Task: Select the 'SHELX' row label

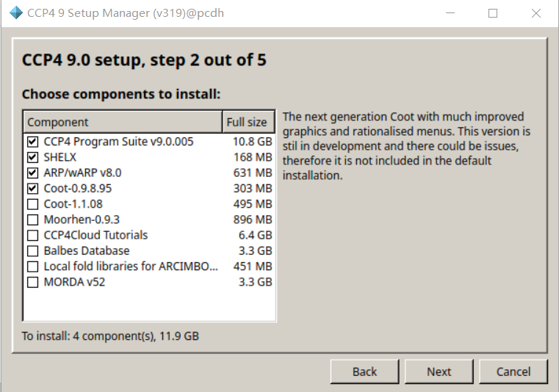Action: coord(60,158)
